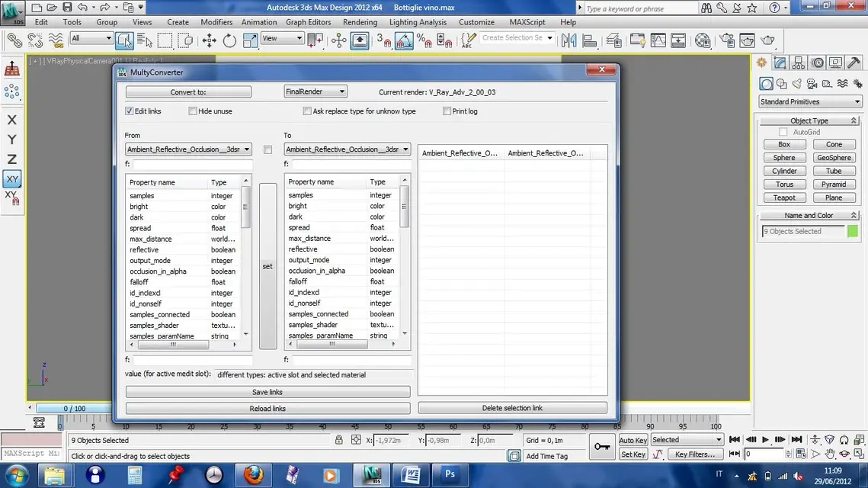Open the Utilities hammer panel tab
868x488 pixels.
click(854, 63)
